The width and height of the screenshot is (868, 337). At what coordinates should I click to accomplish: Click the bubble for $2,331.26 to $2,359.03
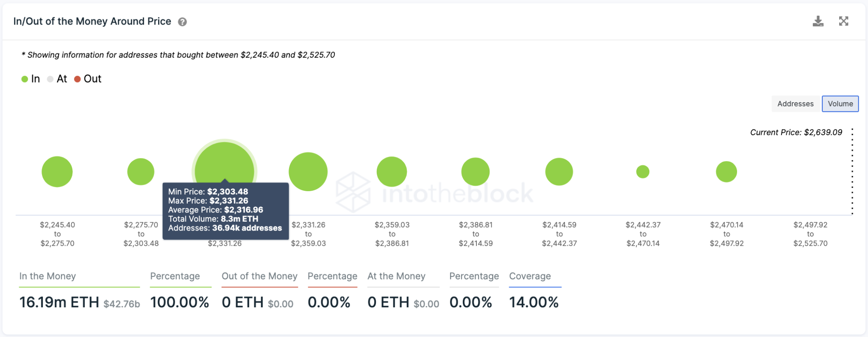point(308,172)
